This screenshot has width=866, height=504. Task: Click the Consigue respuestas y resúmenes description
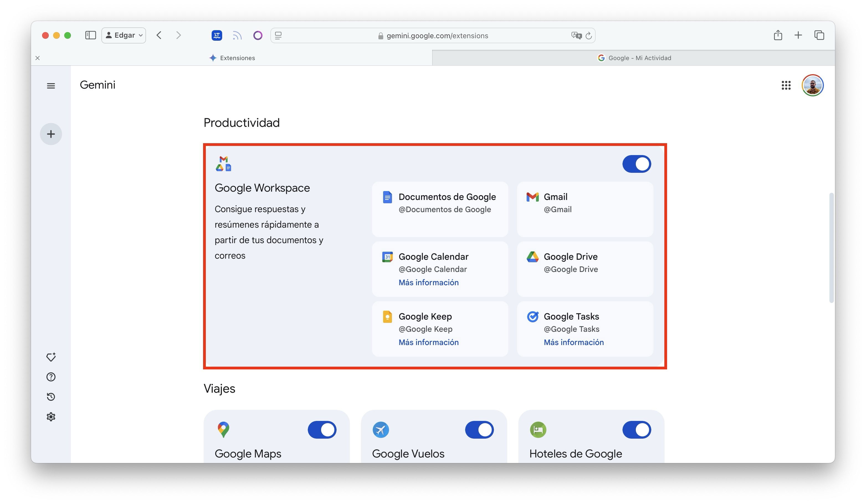(x=269, y=232)
